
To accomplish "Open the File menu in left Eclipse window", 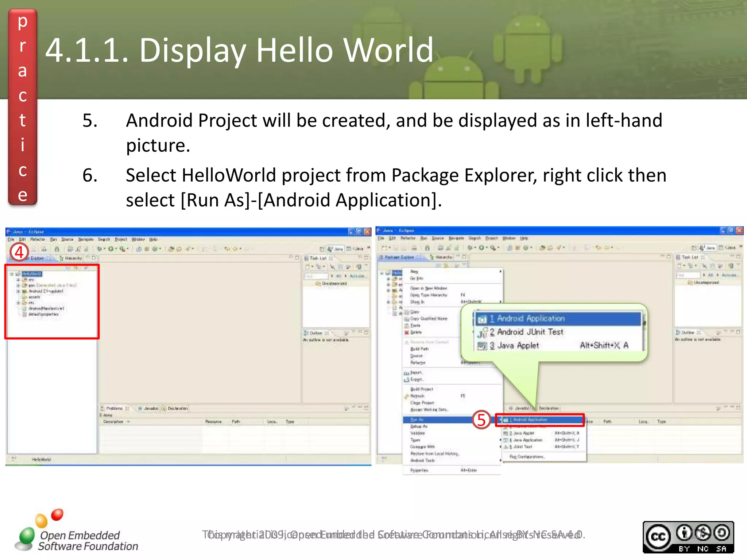I will [x=11, y=240].
